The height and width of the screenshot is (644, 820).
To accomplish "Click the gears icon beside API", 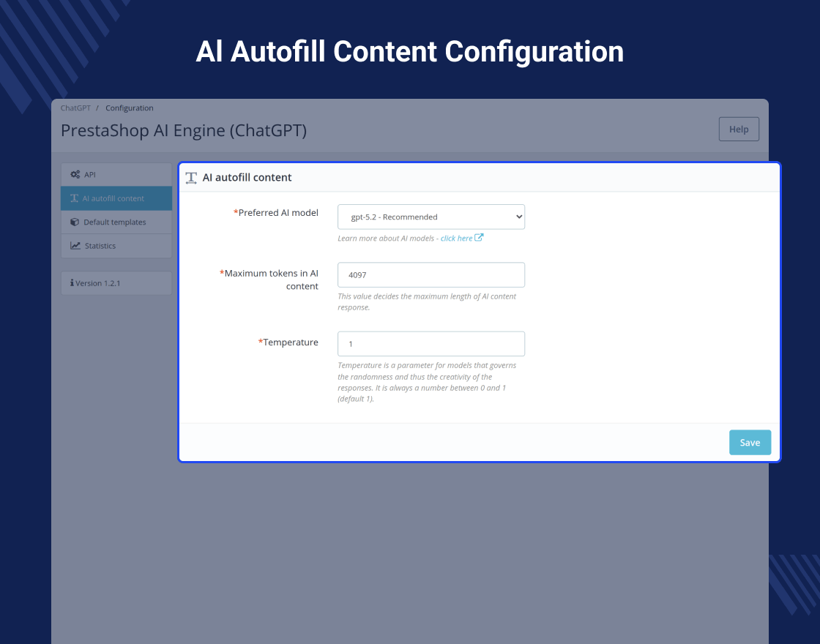I will pos(75,175).
